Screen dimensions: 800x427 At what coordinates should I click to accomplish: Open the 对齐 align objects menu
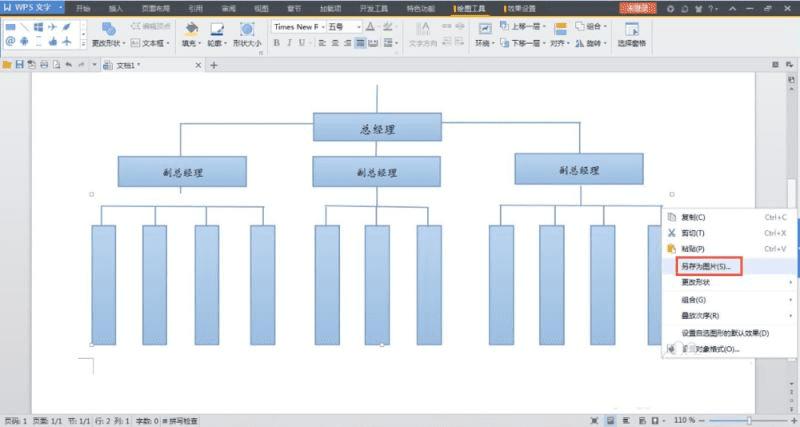point(560,35)
